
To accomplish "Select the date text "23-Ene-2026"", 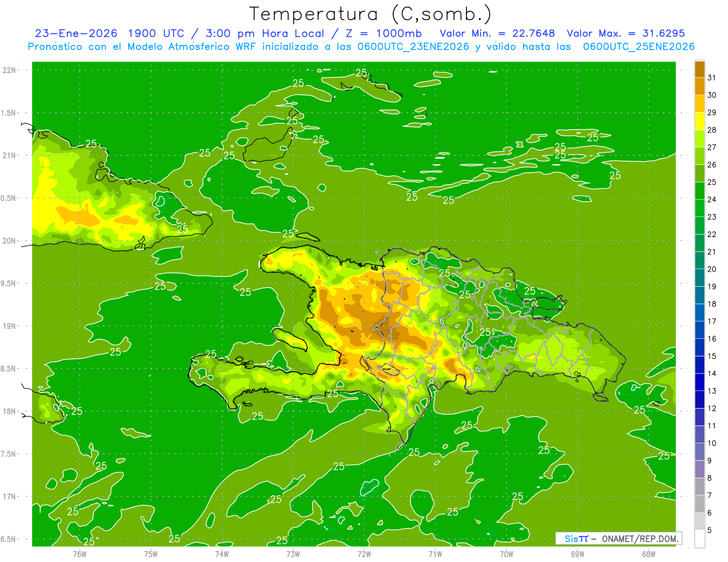I will (x=75, y=33).
